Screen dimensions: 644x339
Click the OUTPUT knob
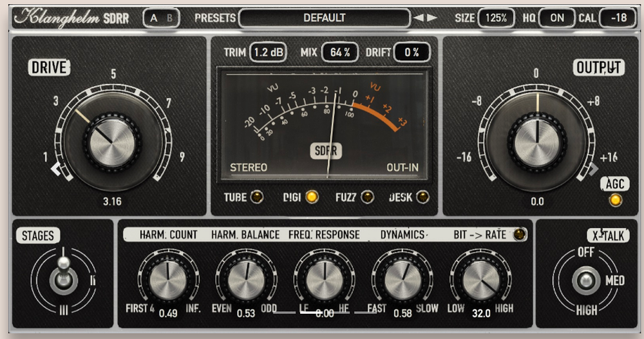coord(537,142)
